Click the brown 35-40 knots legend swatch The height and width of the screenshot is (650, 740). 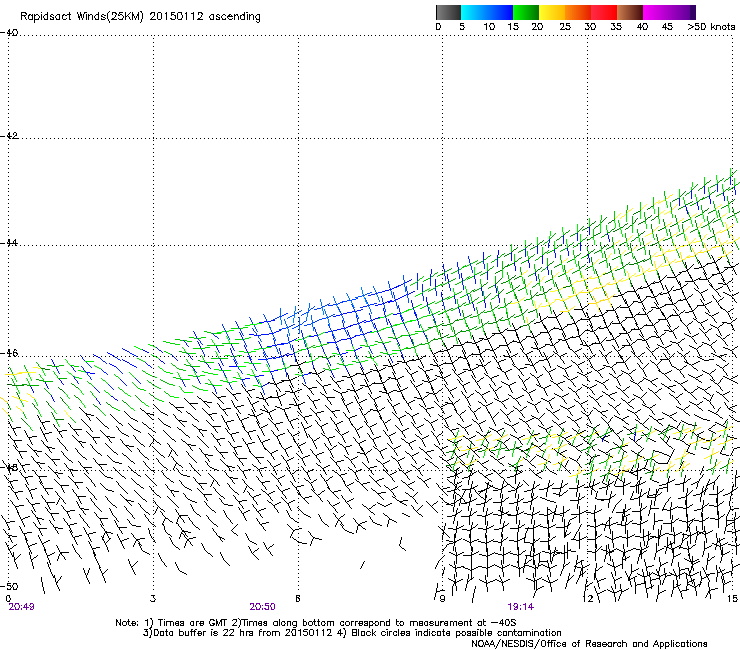[630, 12]
